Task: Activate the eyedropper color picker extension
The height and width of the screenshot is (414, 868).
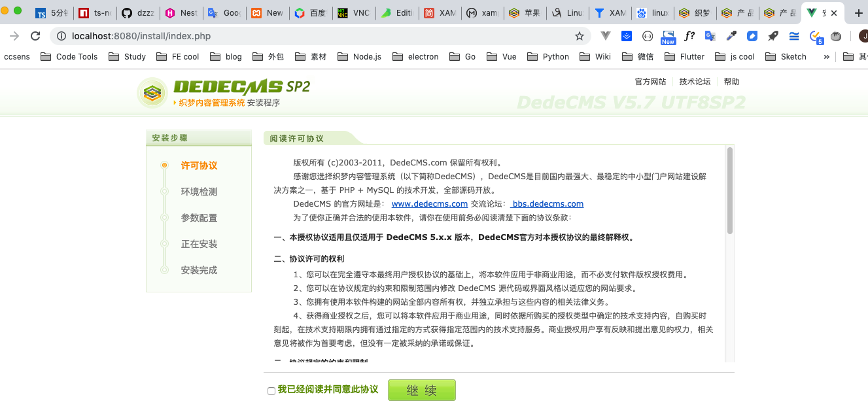Action: coord(731,36)
